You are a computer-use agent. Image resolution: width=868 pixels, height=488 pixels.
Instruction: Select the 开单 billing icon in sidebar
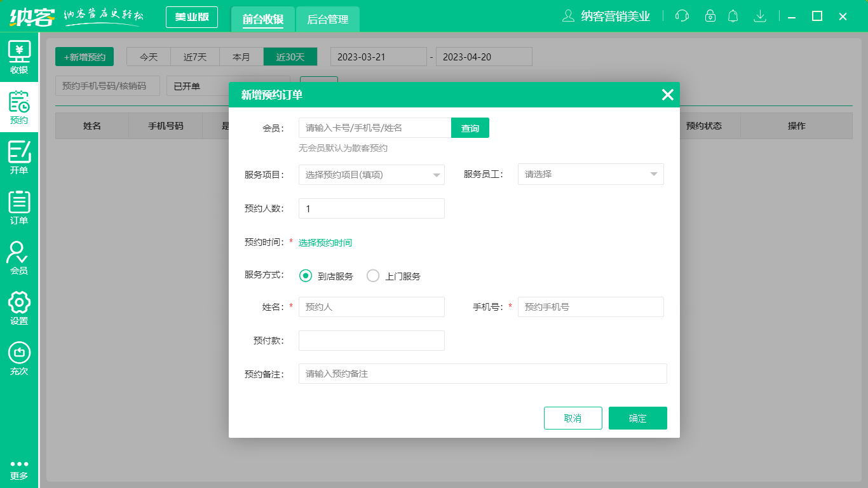pyautogui.click(x=19, y=156)
